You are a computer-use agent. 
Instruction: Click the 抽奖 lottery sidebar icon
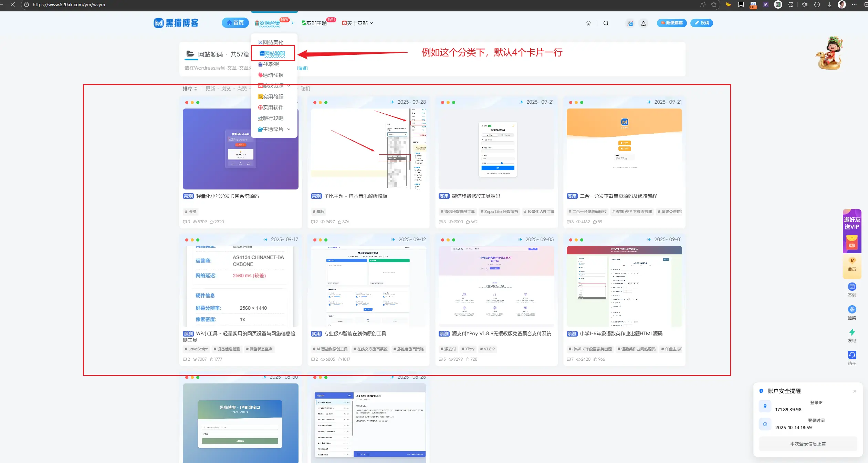pos(852,309)
